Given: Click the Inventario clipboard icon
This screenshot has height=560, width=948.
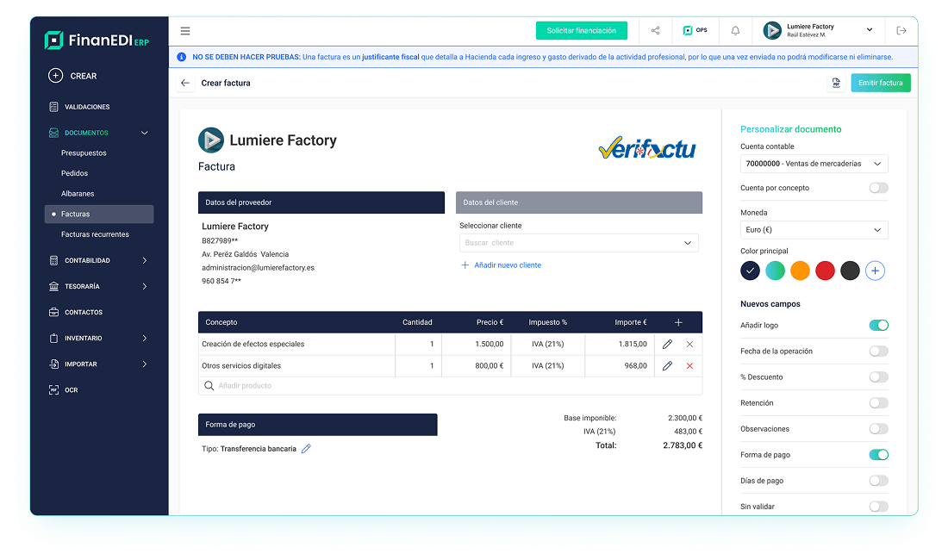Looking at the screenshot, I should pos(53,339).
